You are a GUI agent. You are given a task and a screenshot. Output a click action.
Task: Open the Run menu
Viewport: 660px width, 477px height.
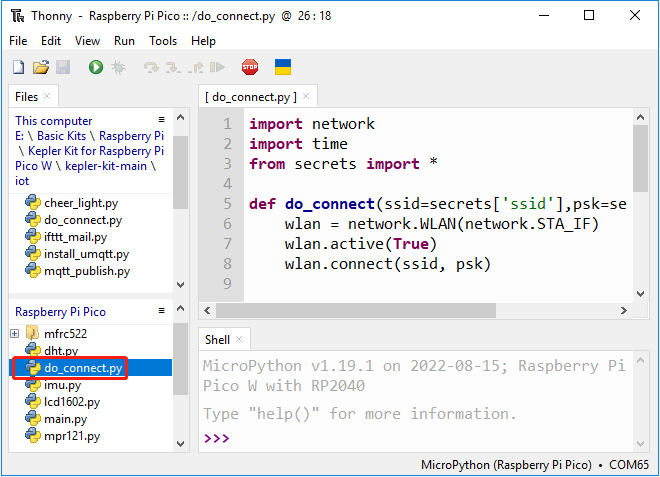(124, 41)
